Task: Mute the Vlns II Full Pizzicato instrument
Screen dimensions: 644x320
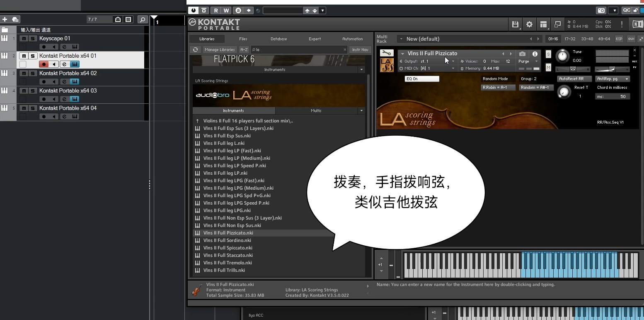Action: click(x=548, y=67)
